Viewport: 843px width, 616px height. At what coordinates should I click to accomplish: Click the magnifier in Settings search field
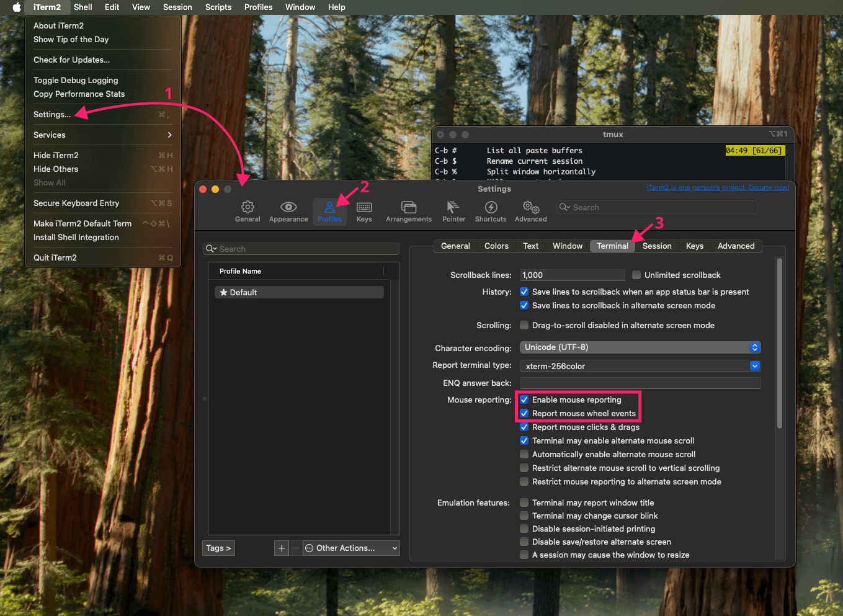[564, 207]
